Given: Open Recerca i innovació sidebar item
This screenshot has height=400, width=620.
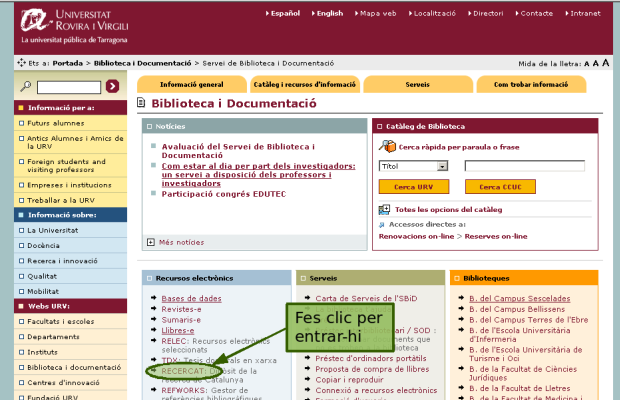Looking at the screenshot, I should tap(70, 261).
